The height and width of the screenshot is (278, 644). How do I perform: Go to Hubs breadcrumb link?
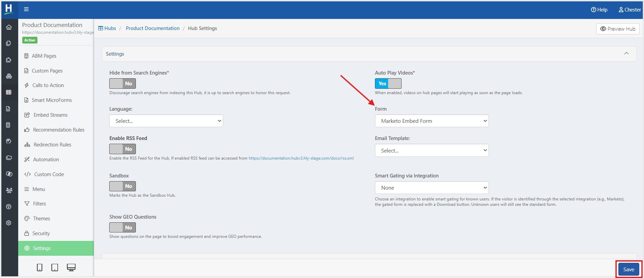(x=107, y=28)
